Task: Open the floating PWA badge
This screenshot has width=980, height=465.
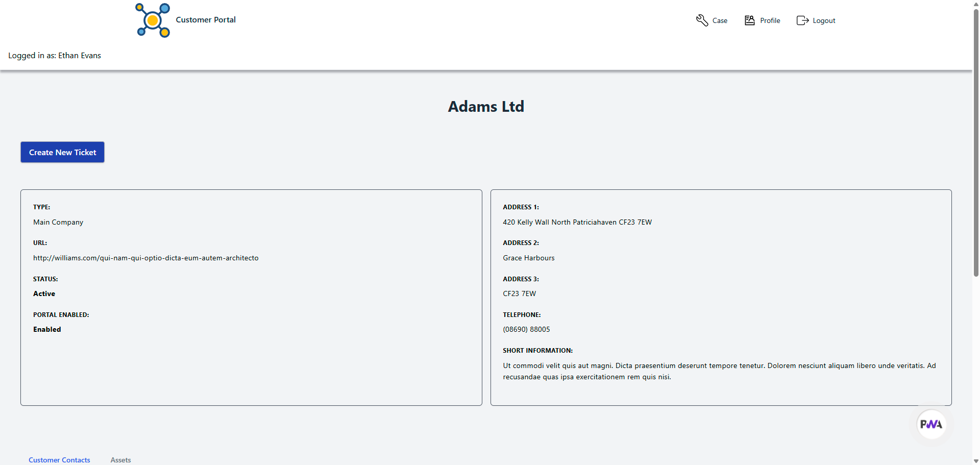Action: pos(931,424)
